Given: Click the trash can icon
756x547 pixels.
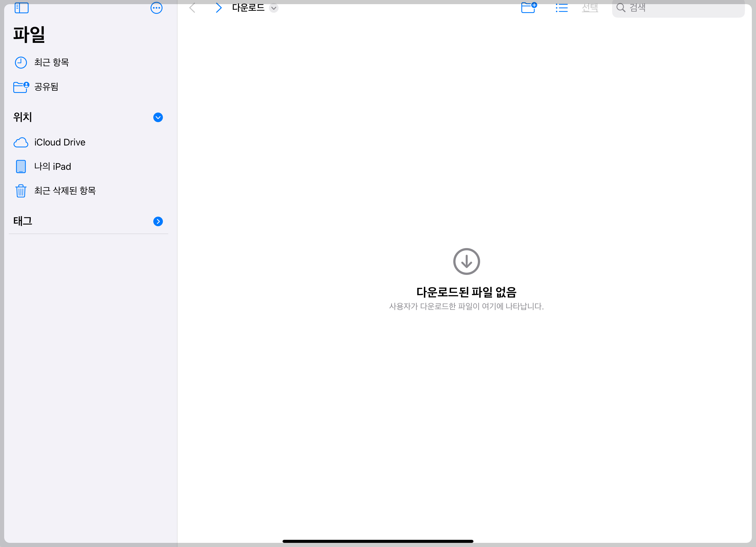Looking at the screenshot, I should (21, 191).
